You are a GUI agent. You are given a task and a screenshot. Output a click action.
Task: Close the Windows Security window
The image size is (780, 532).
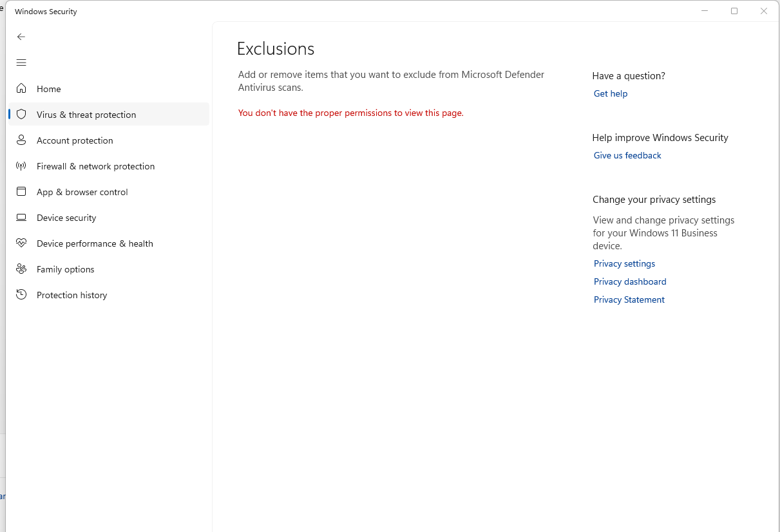pyautogui.click(x=763, y=10)
